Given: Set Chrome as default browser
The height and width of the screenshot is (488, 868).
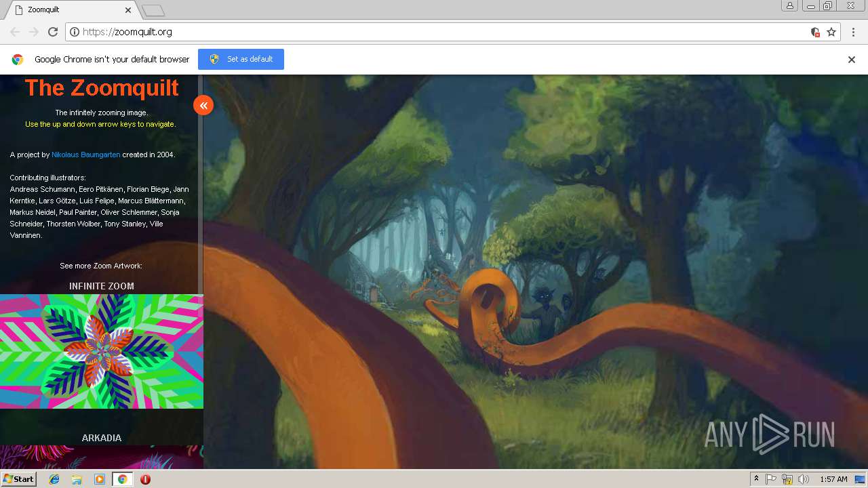Looking at the screenshot, I should point(241,59).
